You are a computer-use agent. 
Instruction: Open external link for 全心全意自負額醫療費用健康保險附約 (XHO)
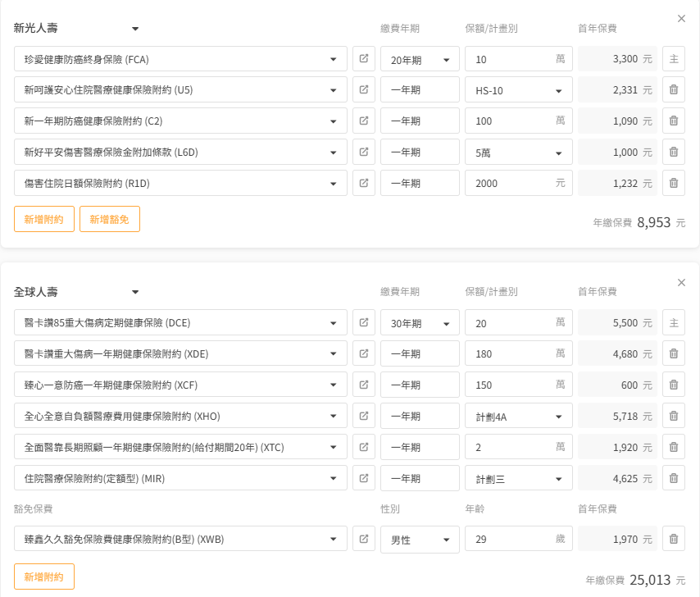point(364,416)
